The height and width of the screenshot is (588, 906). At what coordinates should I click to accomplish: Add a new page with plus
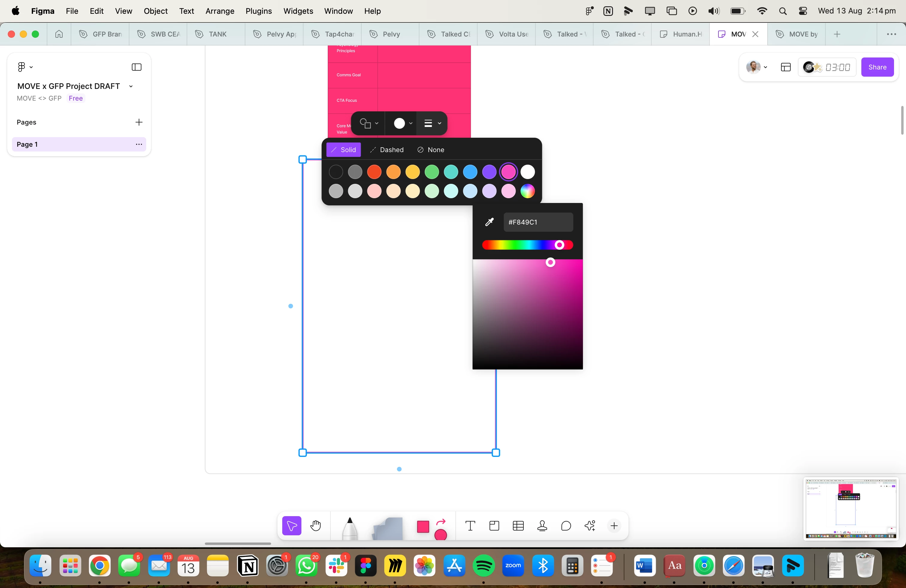pyautogui.click(x=139, y=122)
